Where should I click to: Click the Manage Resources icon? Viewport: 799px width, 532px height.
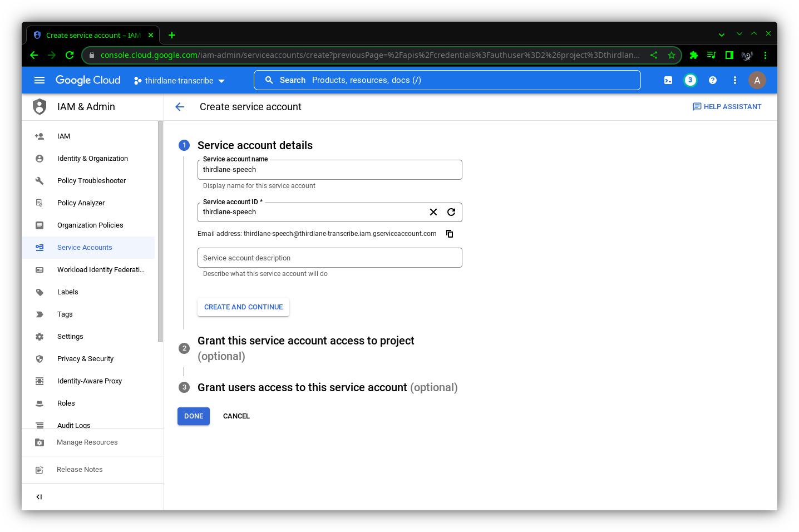tap(40, 442)
